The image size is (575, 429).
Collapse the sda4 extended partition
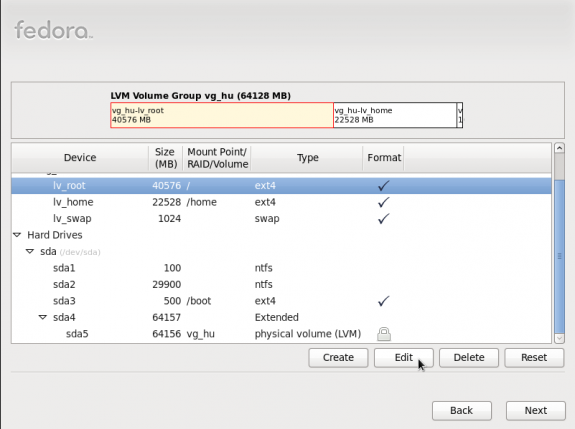coord(43,317)
